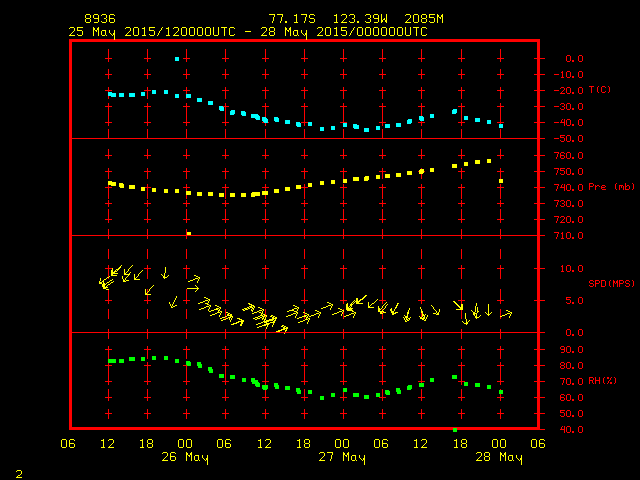Click the "740.0" pressure tick value
Screen dimensions: 640x480
(569, 187)
